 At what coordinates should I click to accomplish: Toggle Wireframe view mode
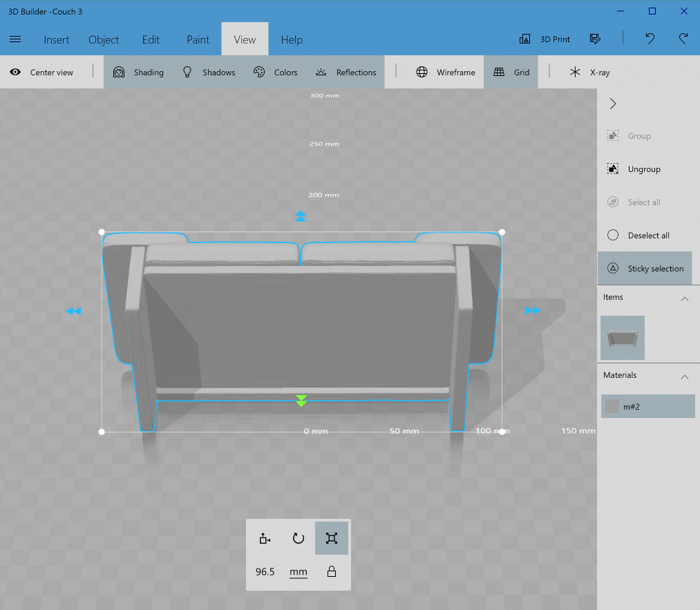(446, 72)
